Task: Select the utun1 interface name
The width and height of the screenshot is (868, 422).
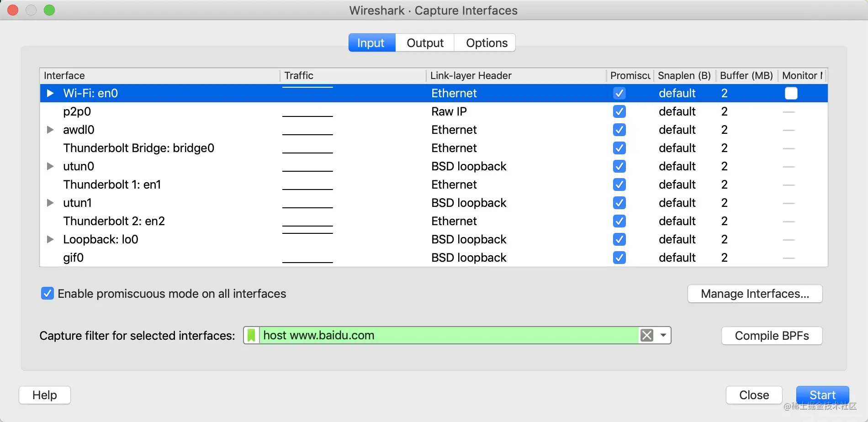Action: click(77, 203)
